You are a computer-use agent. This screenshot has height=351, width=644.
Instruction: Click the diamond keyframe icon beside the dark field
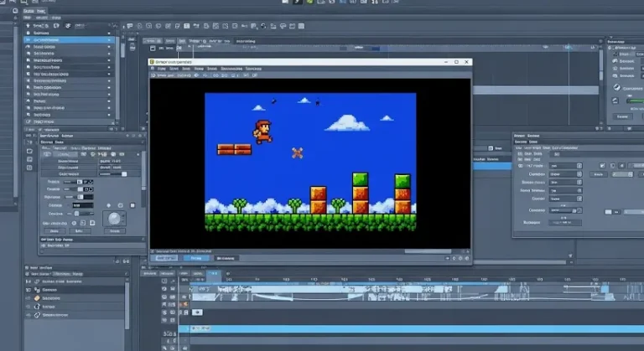coord(108,205)
